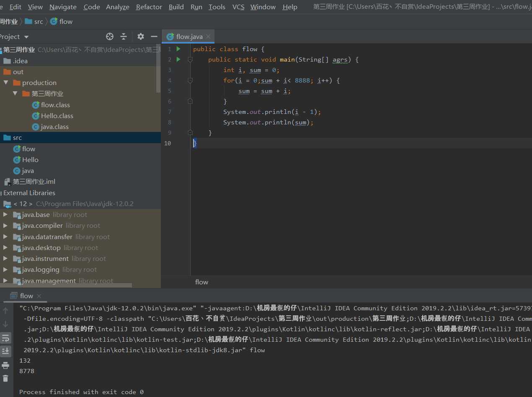Select External Libraries node

pyautogui.click(x=29, y=193)
